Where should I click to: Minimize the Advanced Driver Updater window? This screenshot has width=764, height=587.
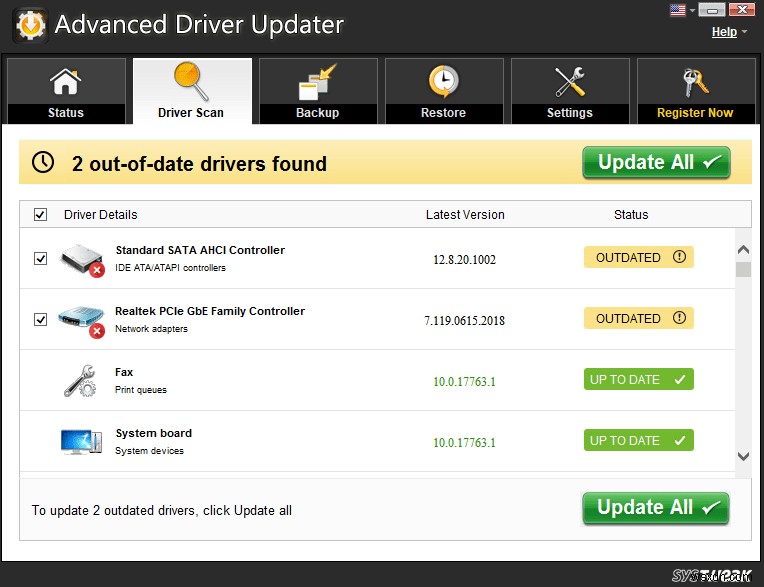[712, 10]
